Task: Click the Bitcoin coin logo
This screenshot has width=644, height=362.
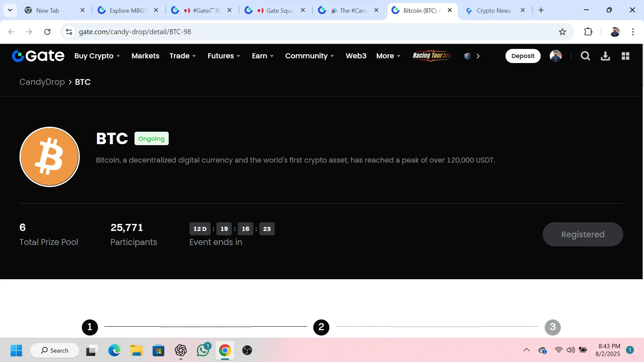Action: point(50,157)
